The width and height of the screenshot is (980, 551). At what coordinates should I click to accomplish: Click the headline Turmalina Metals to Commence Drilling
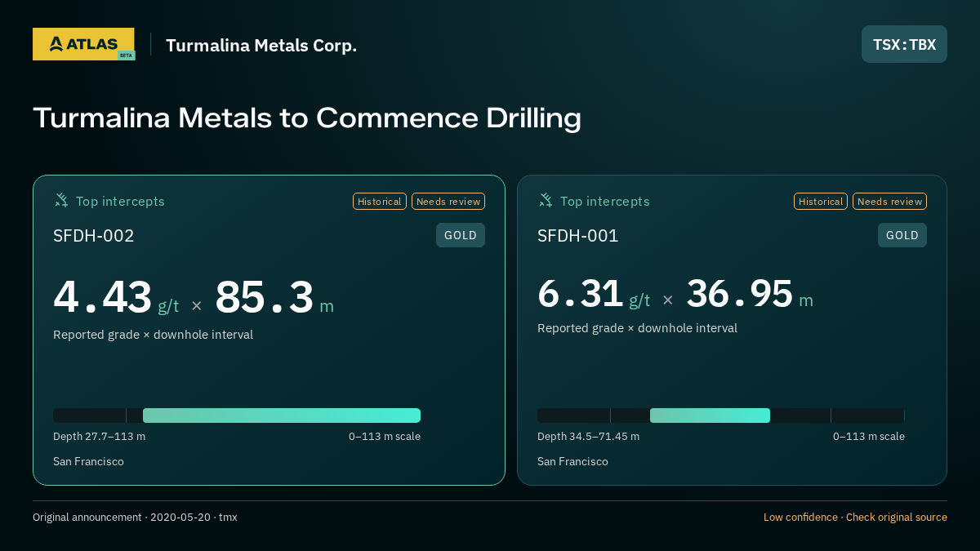[x=307, y=118]
